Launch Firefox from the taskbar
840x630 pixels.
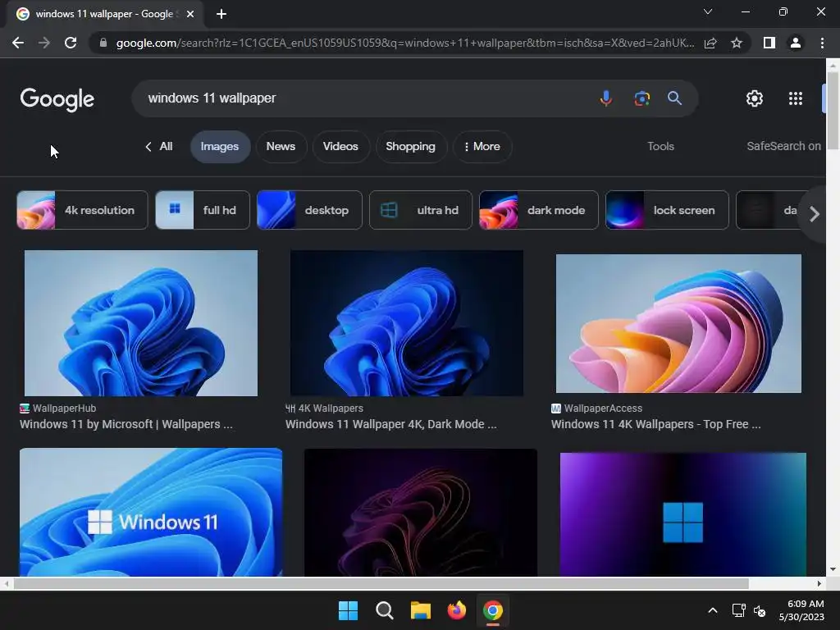coord(456,610)
